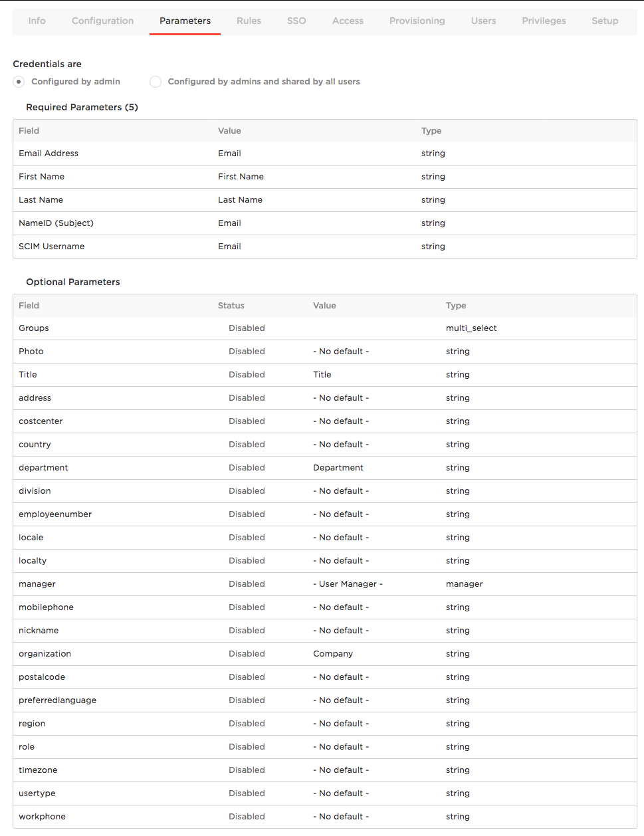644x836 pixels.
Task: Select the 'Configured by admin' radio button
Action: pyautogui.click(x=19, y=82)
